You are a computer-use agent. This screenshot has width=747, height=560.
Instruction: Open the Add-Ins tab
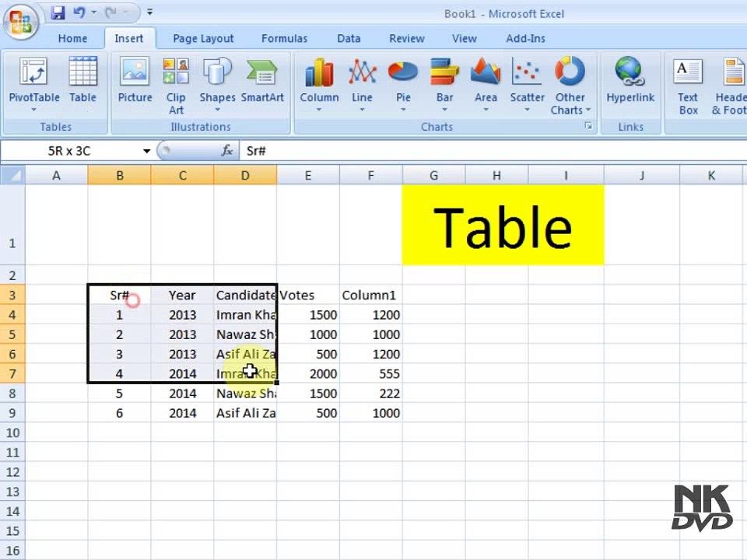pyautogui.click(x=525, y=39)
